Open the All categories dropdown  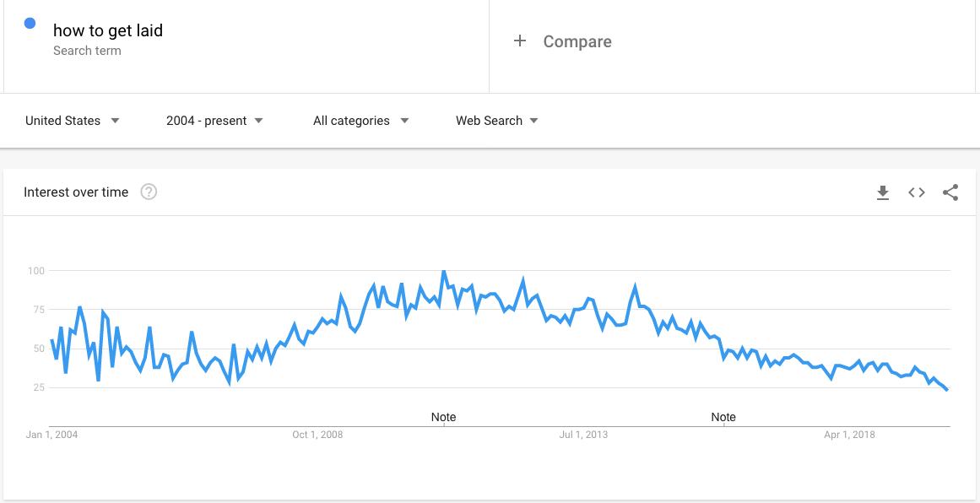(361, 121)
